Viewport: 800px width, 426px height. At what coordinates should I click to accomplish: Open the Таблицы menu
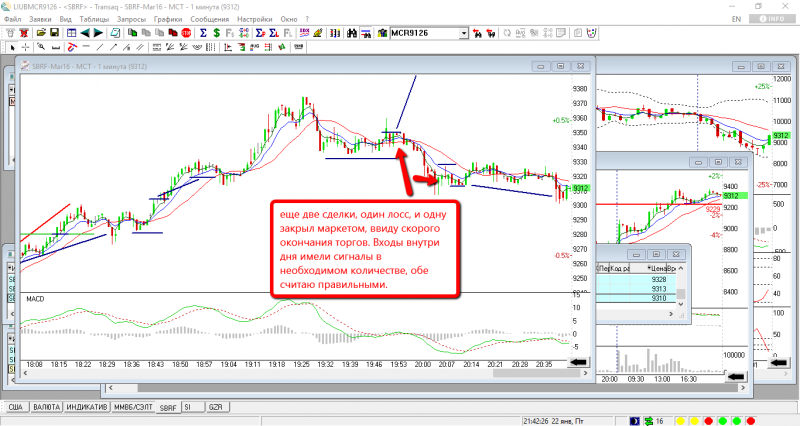(x=94, y=19)
